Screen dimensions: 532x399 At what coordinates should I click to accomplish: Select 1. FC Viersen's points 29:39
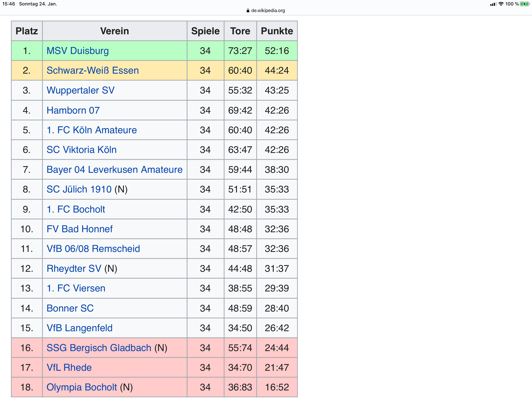pyautogui.click(x=277, y=288)
